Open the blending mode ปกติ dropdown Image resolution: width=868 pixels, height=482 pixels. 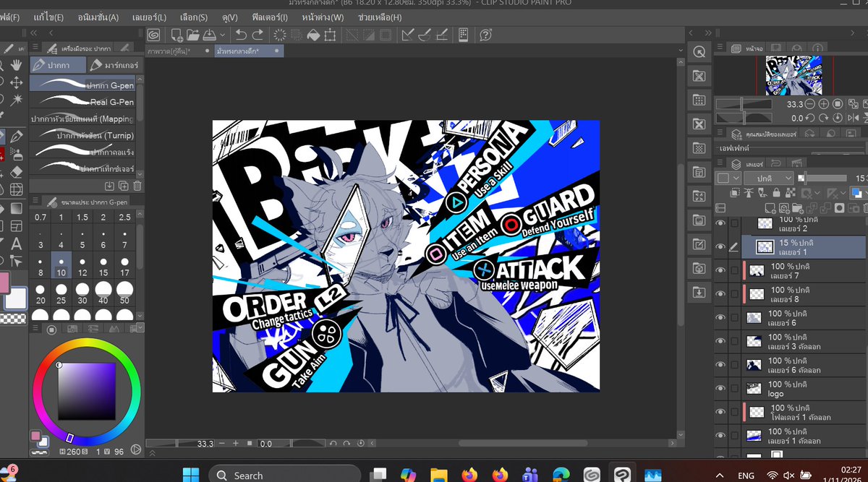coord(769,178)
